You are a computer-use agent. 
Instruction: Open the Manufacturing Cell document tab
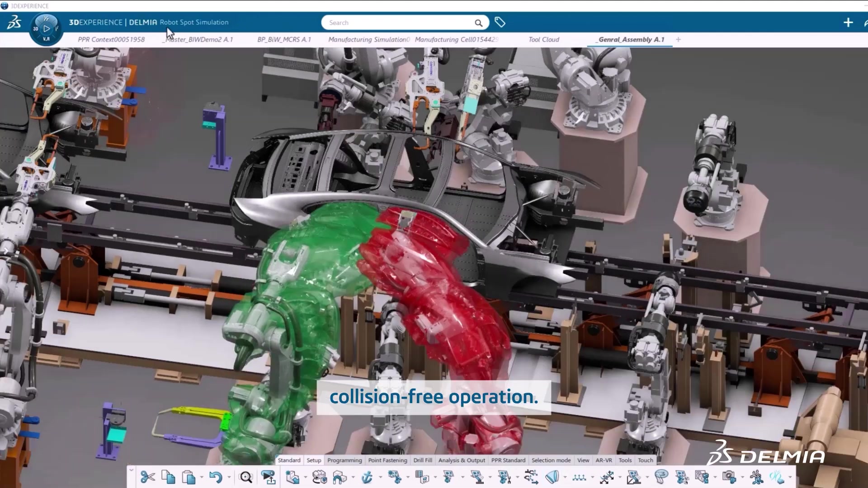(x=457, y=39)
